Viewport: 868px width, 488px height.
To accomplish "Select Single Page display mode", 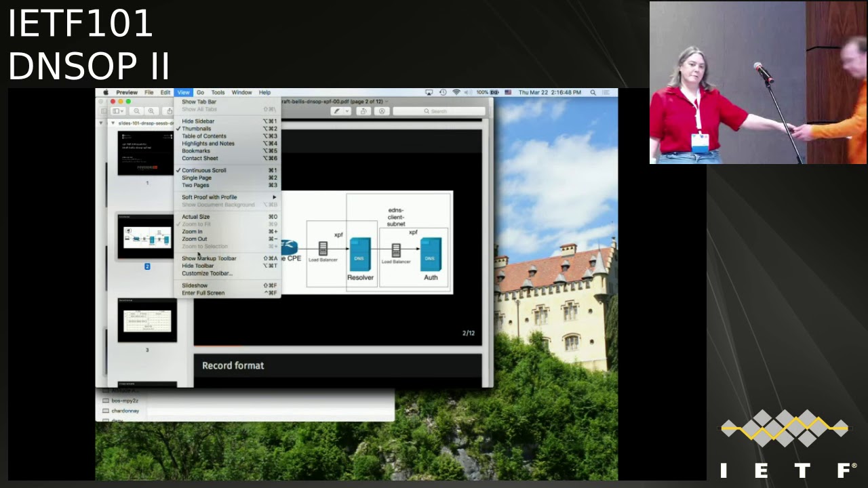I will point(227,178).
